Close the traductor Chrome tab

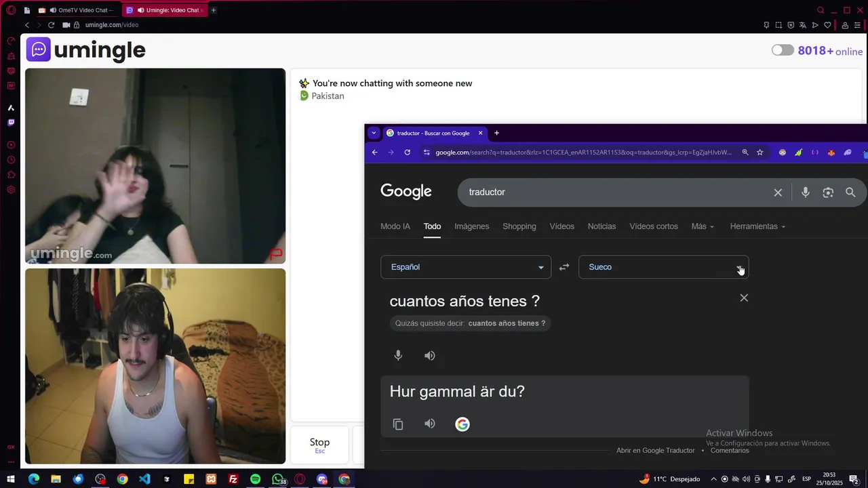click(x=480, y=133)
